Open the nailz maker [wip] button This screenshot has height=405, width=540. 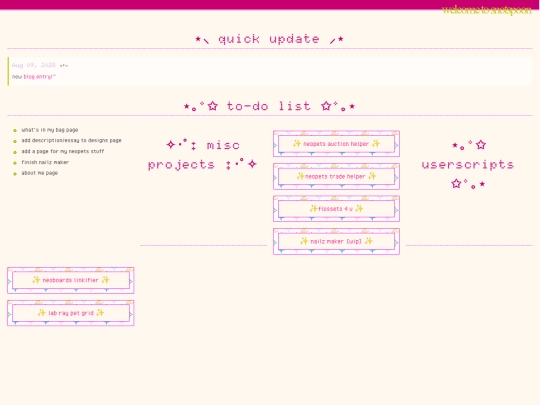(336, 241)
